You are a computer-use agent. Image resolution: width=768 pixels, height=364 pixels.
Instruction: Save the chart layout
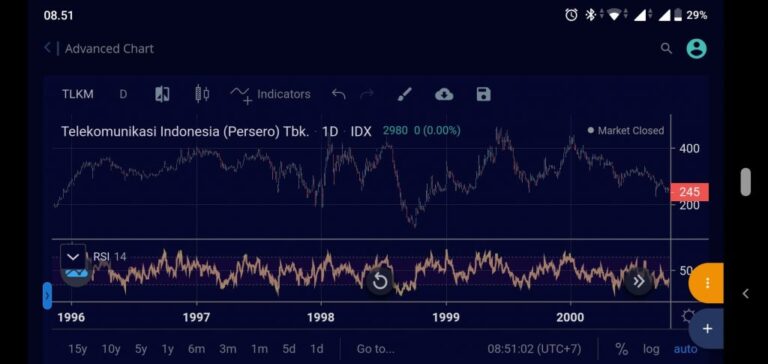pos(483,94)
